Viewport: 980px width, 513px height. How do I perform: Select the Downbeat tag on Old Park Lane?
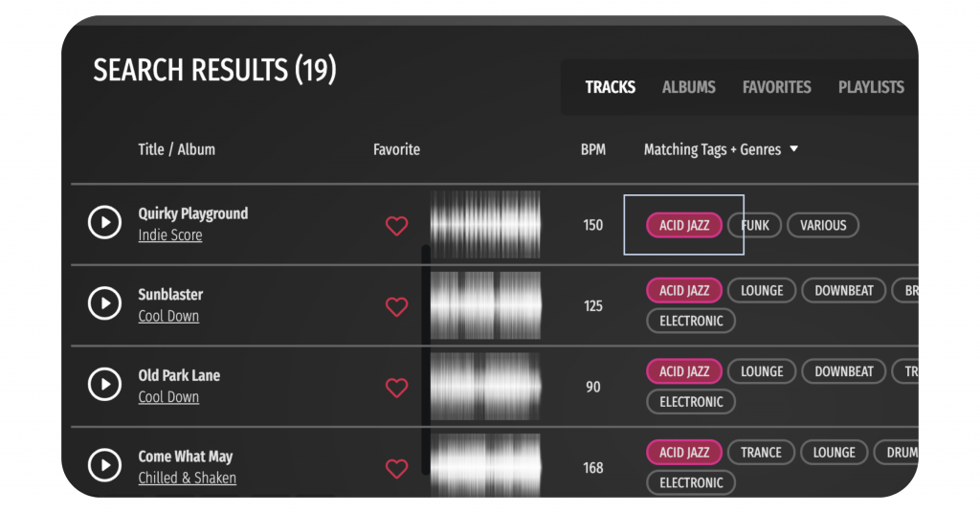(844, 371)
